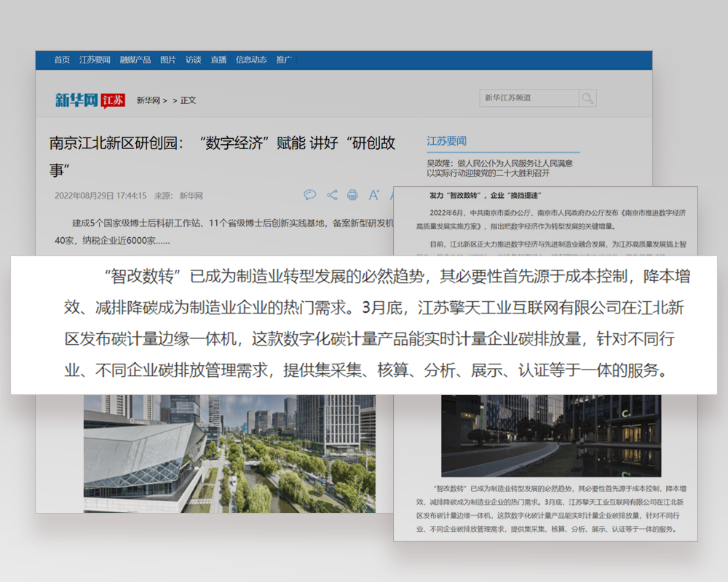Click the paragraph starting 2022年6月 in overlay page
This screenshot has height=582, width=728.
point(551,220)
